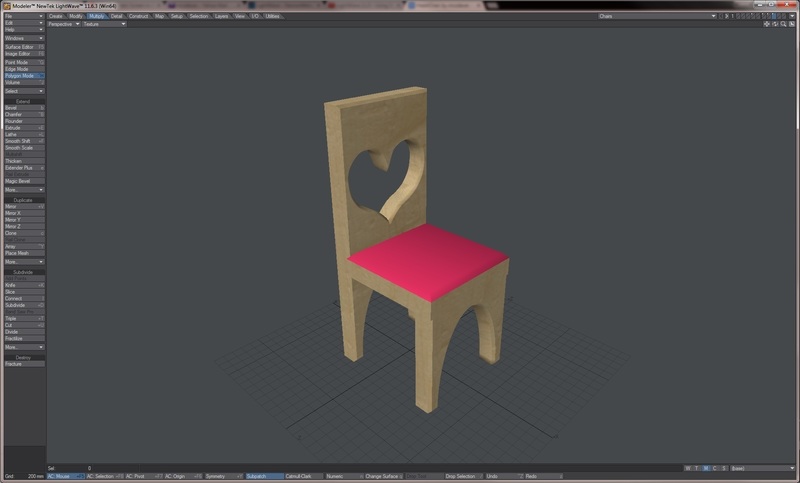The image size is (800, 483).
Task: Select the S selection set button
Action: pyautogui.click(x=724, y=468)
